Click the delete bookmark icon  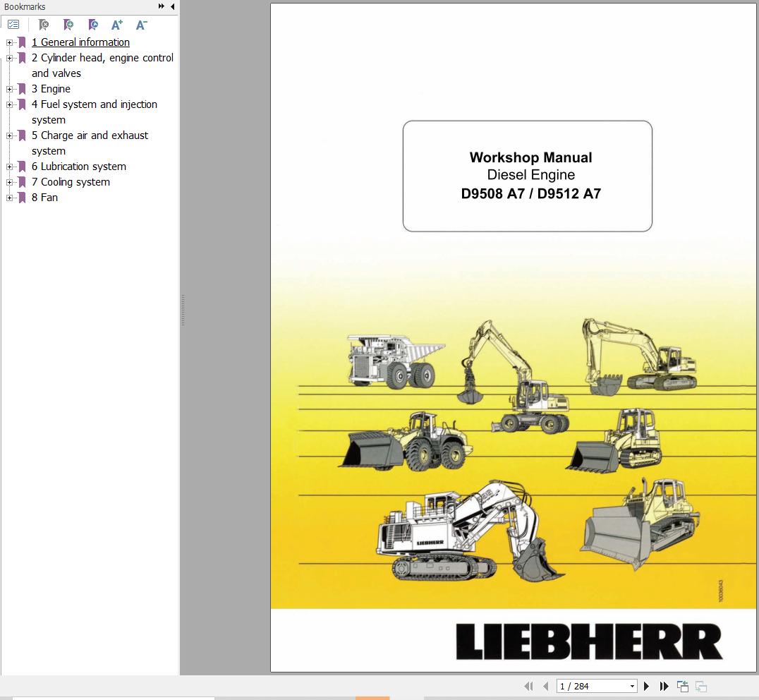[x=44, y=25]
